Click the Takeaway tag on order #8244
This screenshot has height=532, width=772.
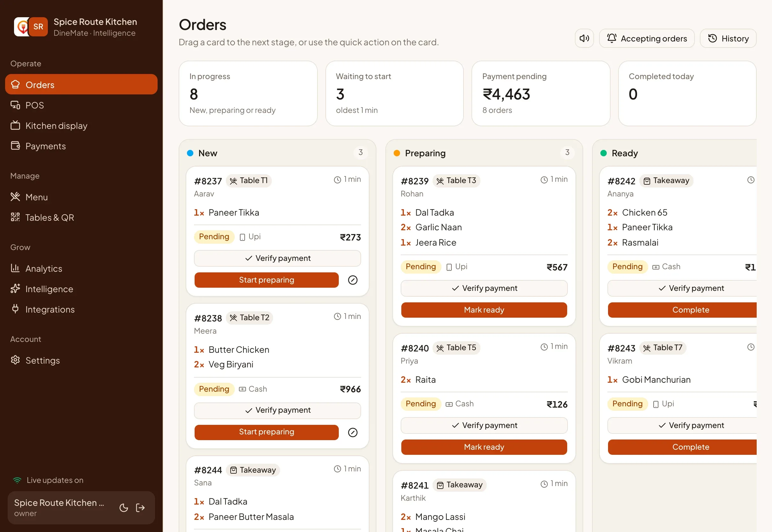[x=253, y=470]
